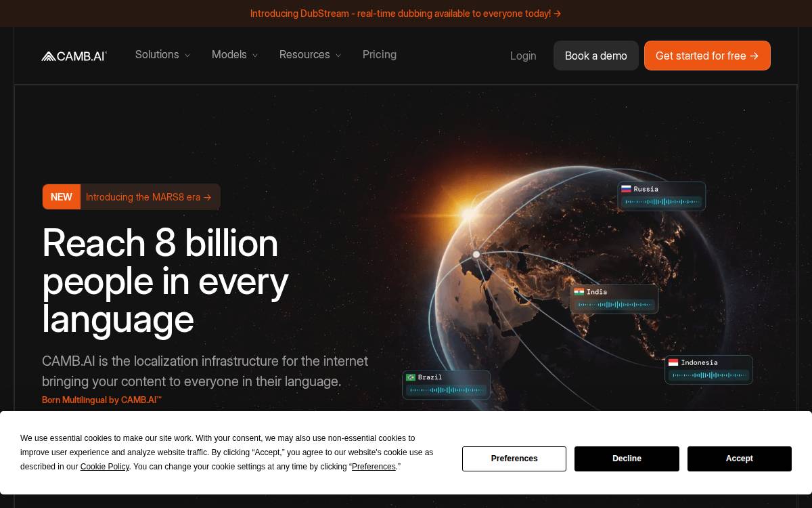Click the Brazil audio waveform
Screen dimensions: 812x508
tap(447, 390)
